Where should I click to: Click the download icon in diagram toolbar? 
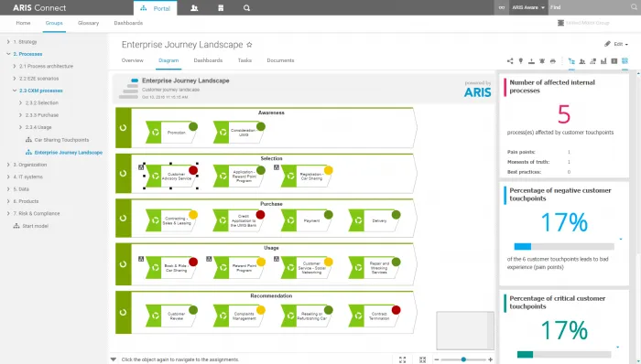click(x=531, y=61)
